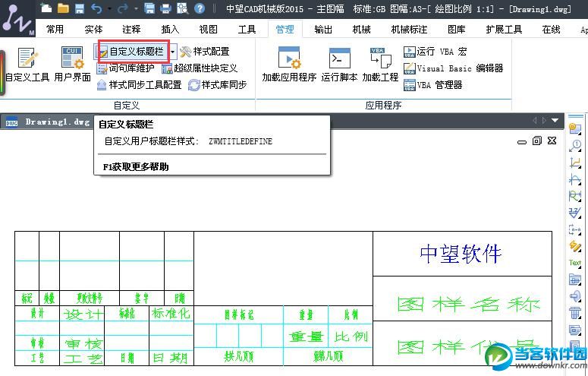
Task: Switch to the 插入 ribbon tab
Action: (170, 30)
